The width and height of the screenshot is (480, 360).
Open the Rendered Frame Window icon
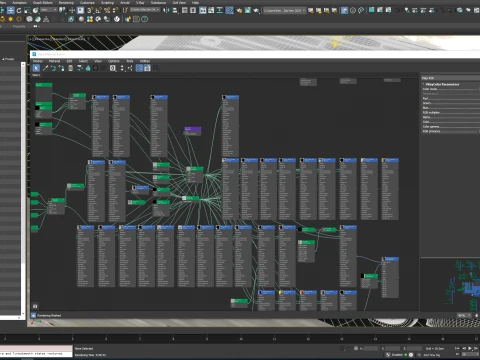pos(248,10)
